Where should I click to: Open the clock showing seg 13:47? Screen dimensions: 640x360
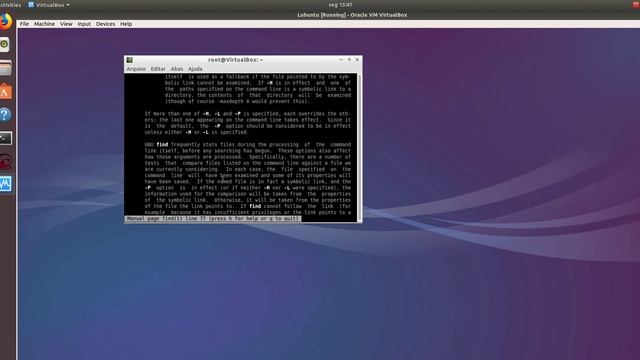pyautogui.click(x=340, y=5)
